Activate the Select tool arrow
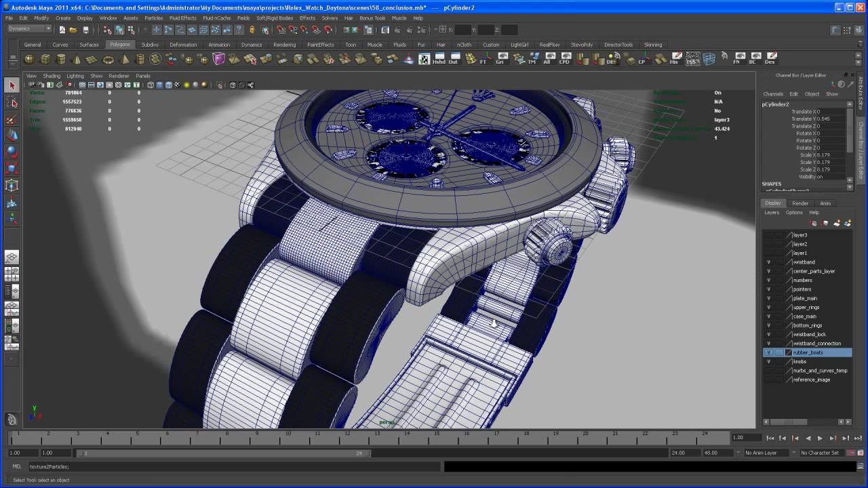The image size is (868, 488). (x=12, y=85)
